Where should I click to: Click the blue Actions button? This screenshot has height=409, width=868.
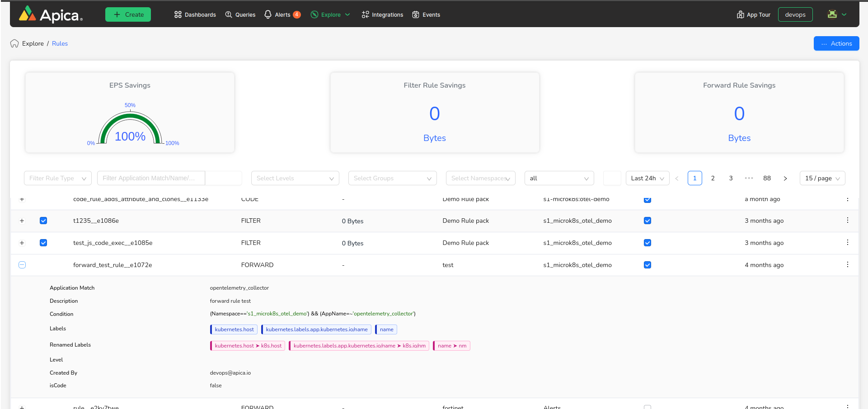[x=836, y=43]
